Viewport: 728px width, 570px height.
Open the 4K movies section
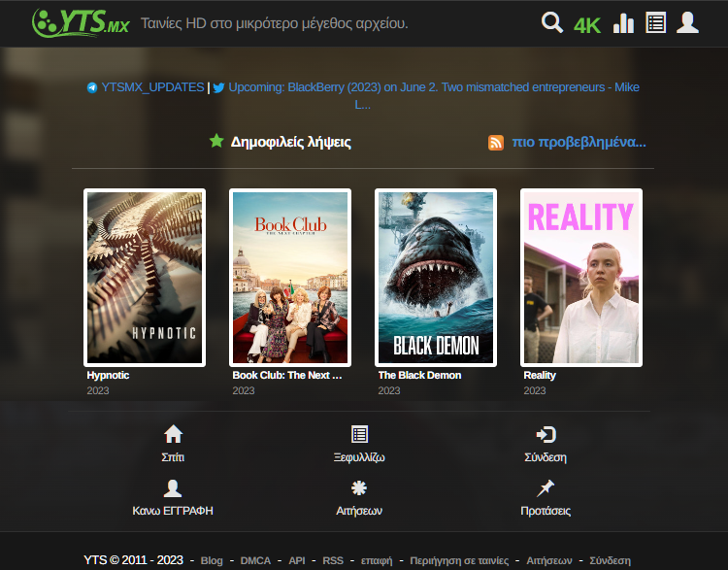pos(587,25)
